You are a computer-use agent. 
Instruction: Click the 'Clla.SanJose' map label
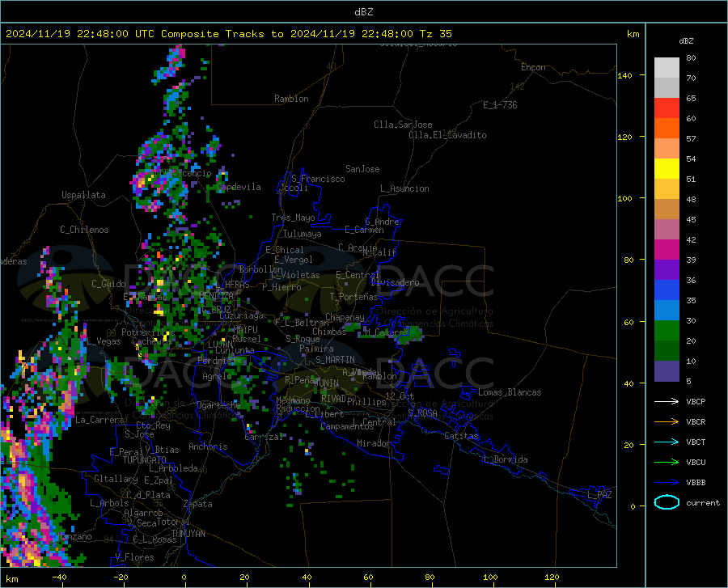click(403, 125)
